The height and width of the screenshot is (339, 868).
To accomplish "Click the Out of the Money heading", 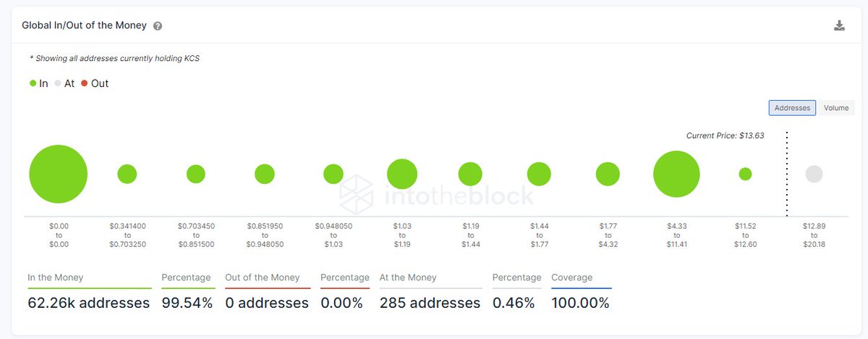I will [262, 277].
